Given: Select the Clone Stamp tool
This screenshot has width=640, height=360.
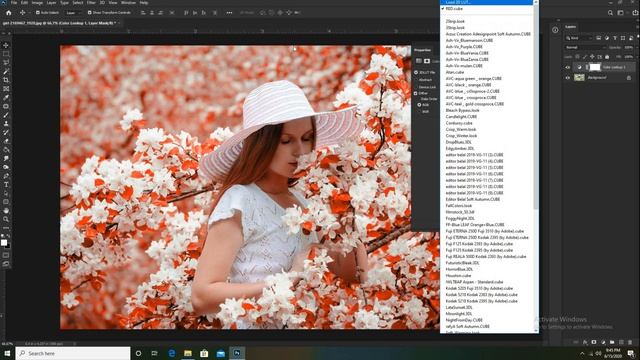Looking at the screenshot, I should click(x=6, y=124).
